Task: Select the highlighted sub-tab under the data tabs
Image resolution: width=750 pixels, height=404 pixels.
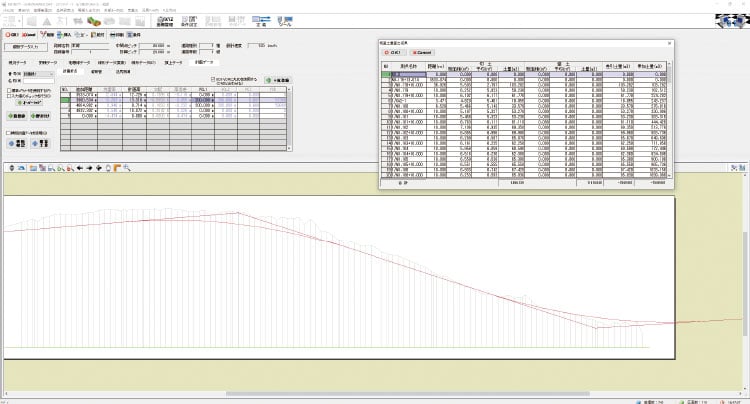Action: 70,71
